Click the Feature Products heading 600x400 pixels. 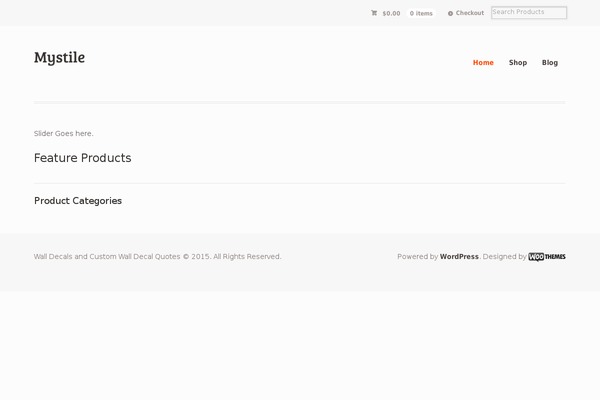click(82, 158)
